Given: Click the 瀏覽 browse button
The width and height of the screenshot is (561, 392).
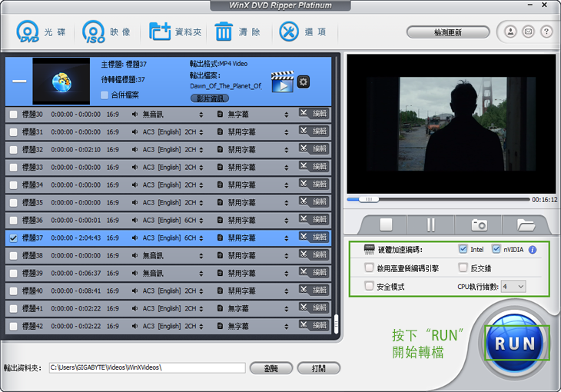Looking at the screenshot, I should [x=271, y=368].
